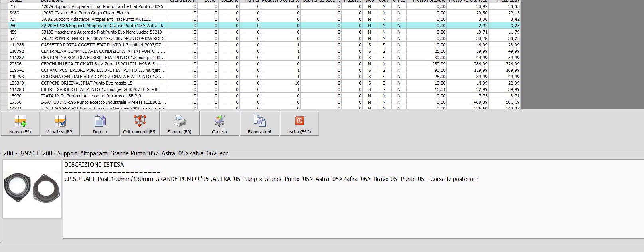Screen dimensions: 644x252
Task: Click code cell '110792'
Action: pyautogui.click(x=24, y=51)
